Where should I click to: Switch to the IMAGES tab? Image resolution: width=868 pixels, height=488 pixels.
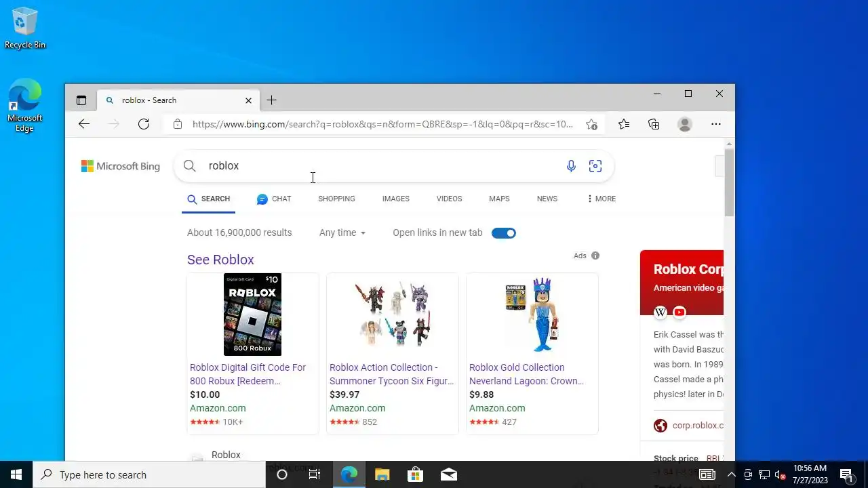(x=395, y=199)
